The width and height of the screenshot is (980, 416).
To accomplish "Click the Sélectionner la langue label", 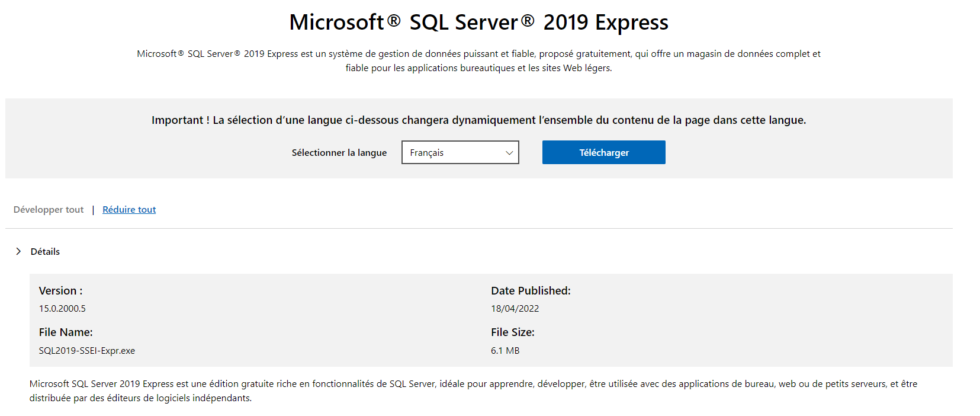I will point(339,153).
